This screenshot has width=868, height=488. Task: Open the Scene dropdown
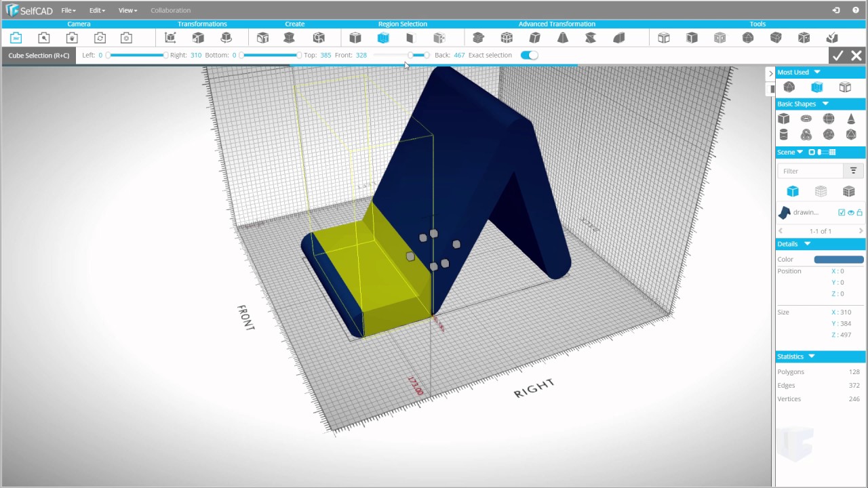pos(798,152)
